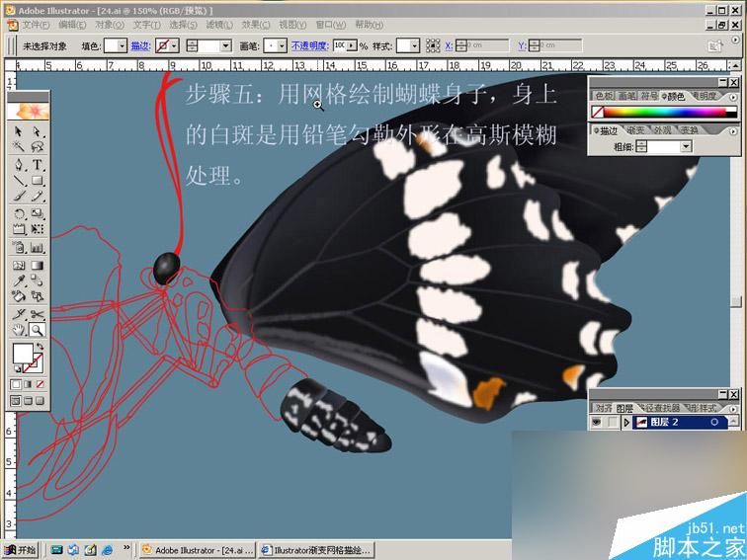Select the Scissors tool
Viewport: 747px width, 560px height.
pyautogui.click(x=38, y=314)
